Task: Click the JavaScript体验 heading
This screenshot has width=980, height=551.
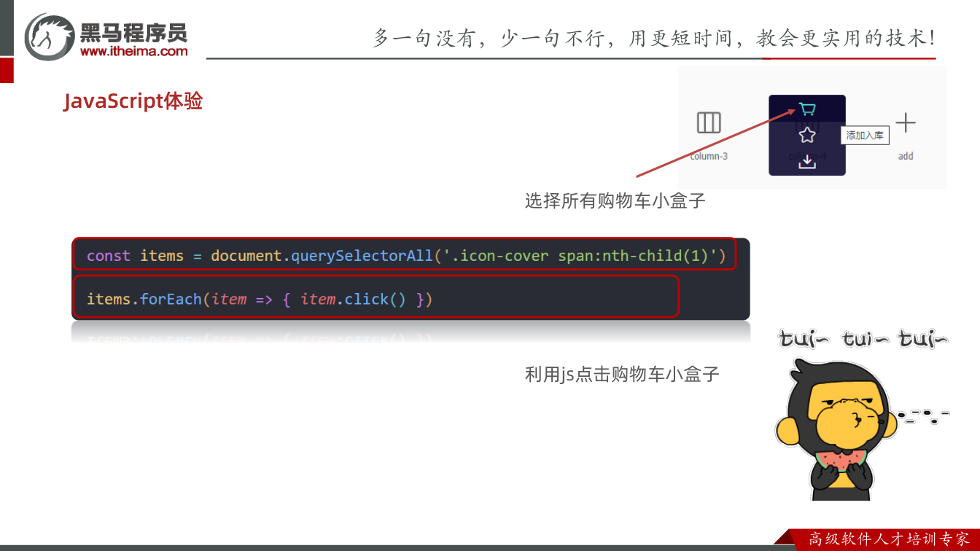Action: tap(133, 101)
